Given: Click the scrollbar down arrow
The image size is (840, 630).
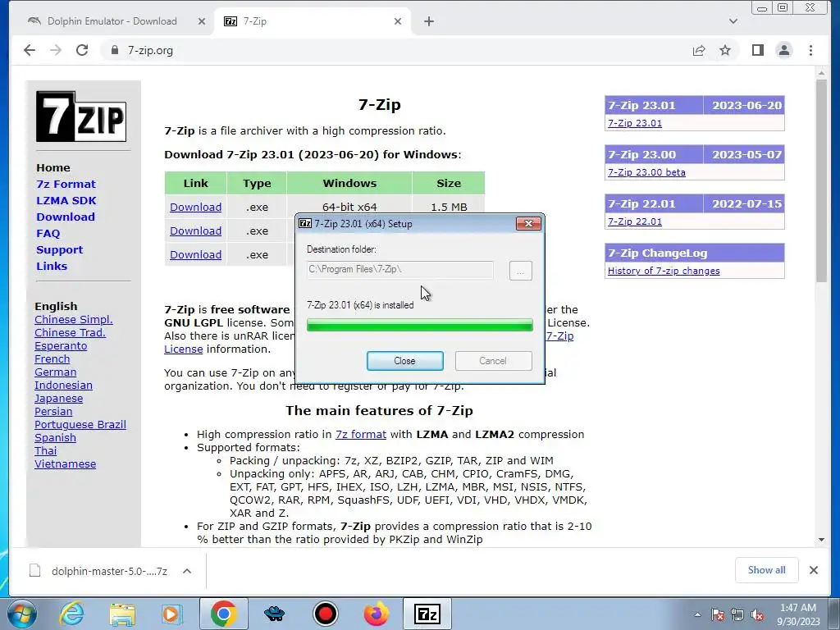Looking at the screenshot, I should coord(822,540).
